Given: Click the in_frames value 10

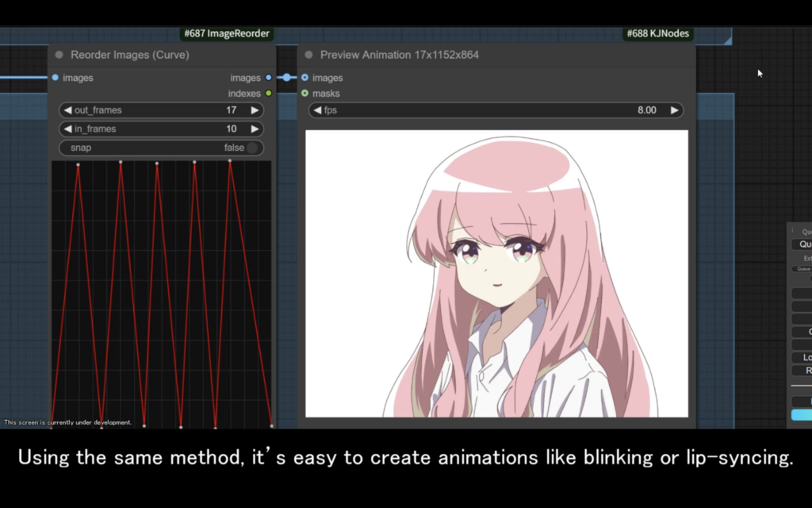Looking at the screenshot, I should 231,129.
